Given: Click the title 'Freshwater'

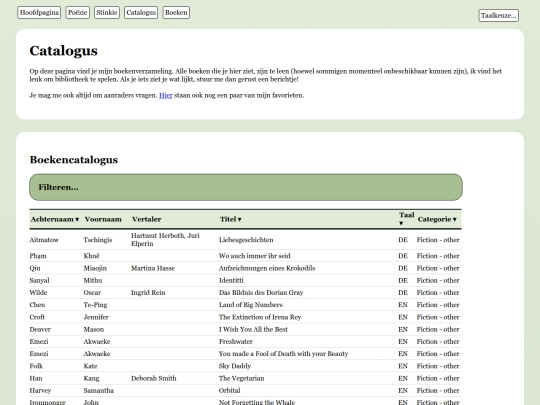Looking at the screenshot, I should [x=236, y=342].
